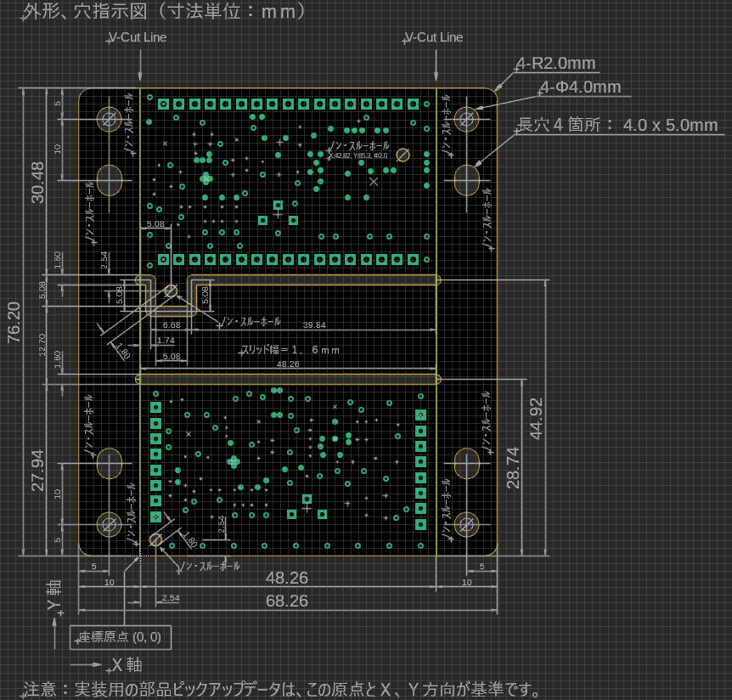Select the 4-R2.0mm corner radius annotation
Viewport: 732px width, 700px height.
(x=556, y=64)
